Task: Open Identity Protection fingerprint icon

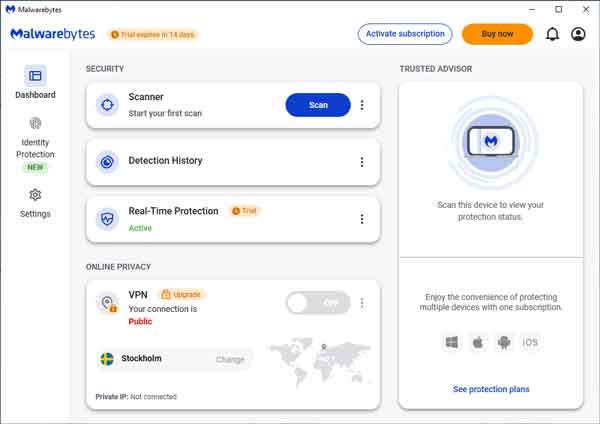Action: [35, 123]
